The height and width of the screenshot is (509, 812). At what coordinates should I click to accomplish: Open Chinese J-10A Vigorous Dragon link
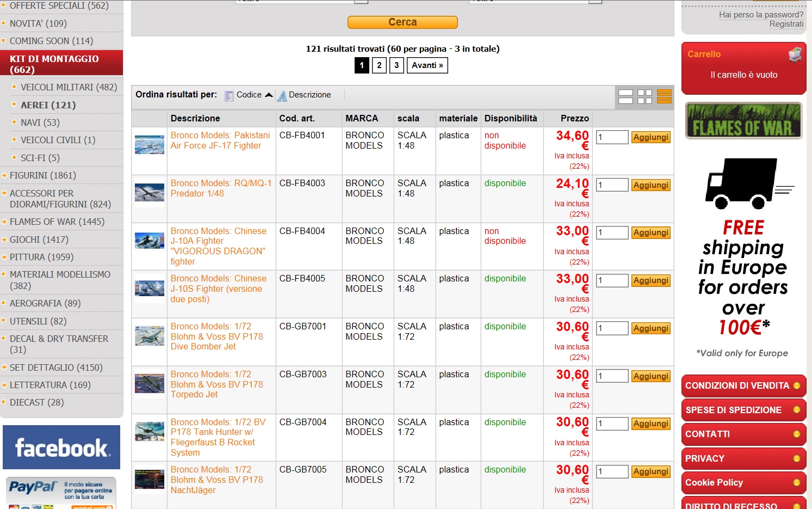point(219,246)
